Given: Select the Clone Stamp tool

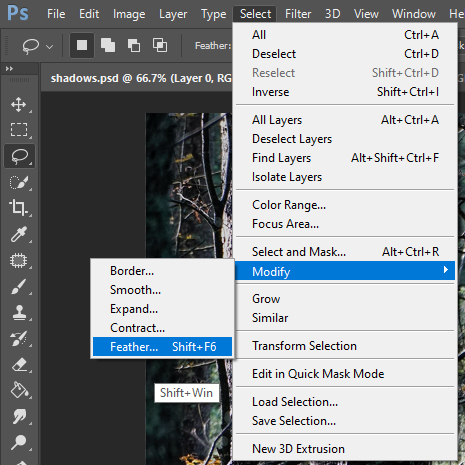Looking at the screenshot, I should click(19, 313).
